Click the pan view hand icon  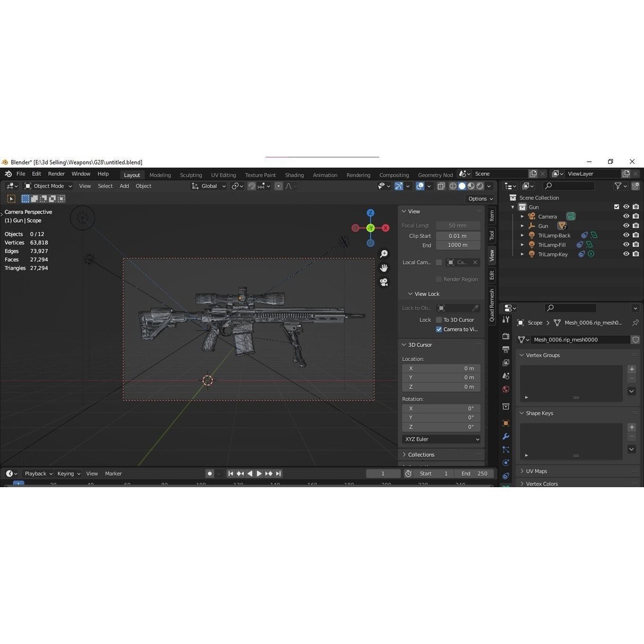[383, 268]
